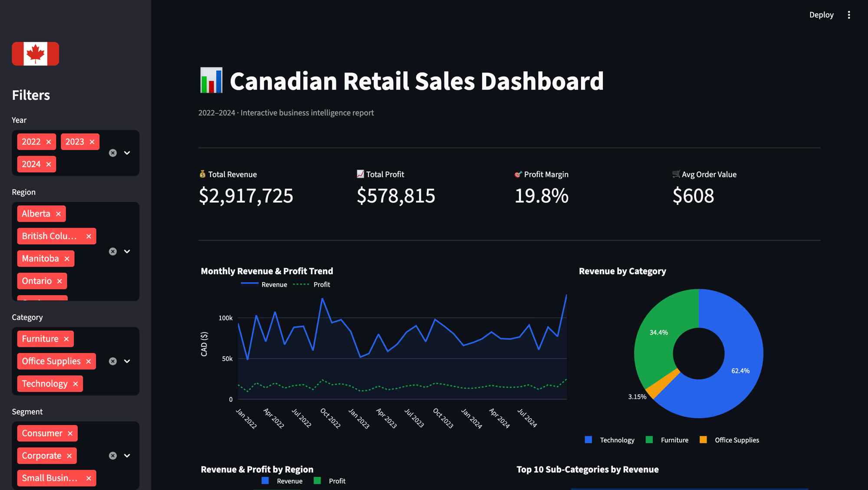This screenshot has width=868, height=490.
Task: Expand the Region filter dropdown
Action: pos(127,251)
